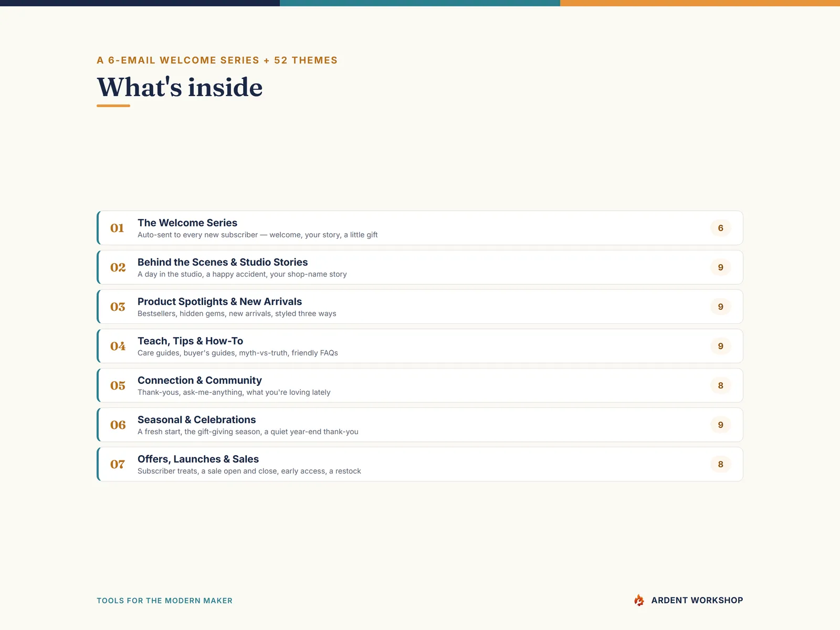Open 'Offers, Launches & Sales' title

tap(198, 459)
